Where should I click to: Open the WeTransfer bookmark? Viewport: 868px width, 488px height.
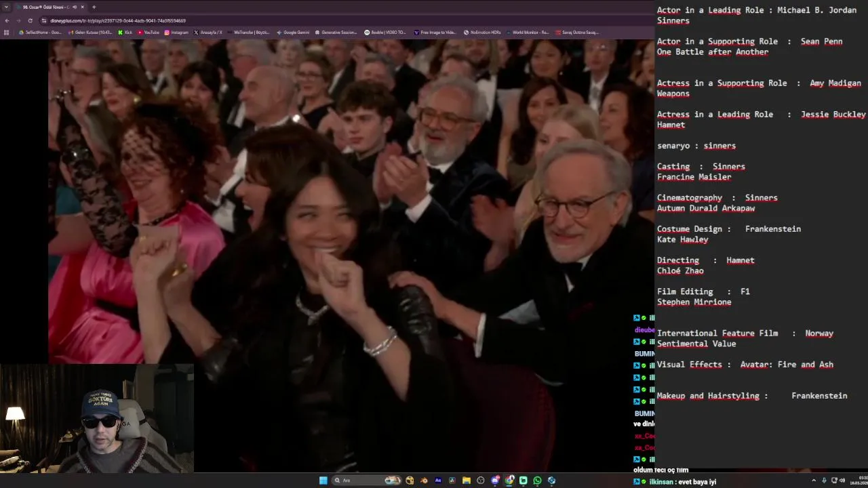click(248, 32)
